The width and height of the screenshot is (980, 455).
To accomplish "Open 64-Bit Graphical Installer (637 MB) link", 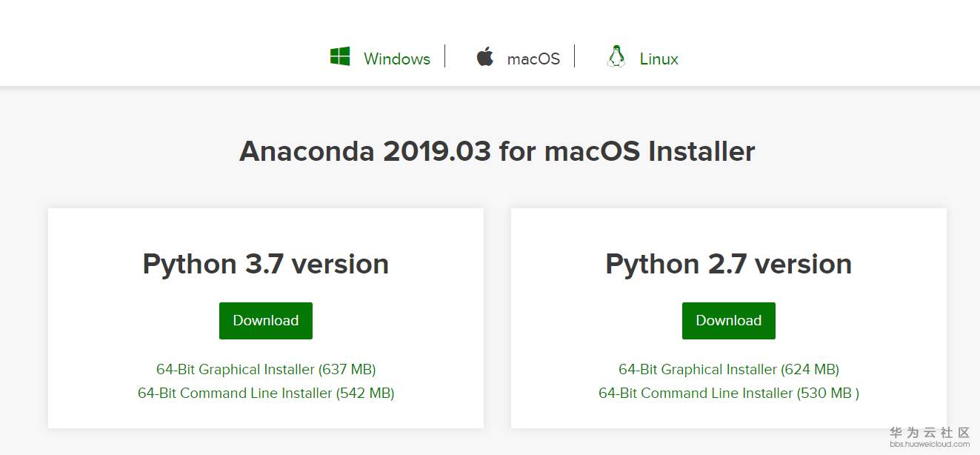I will tap(266, 369).
